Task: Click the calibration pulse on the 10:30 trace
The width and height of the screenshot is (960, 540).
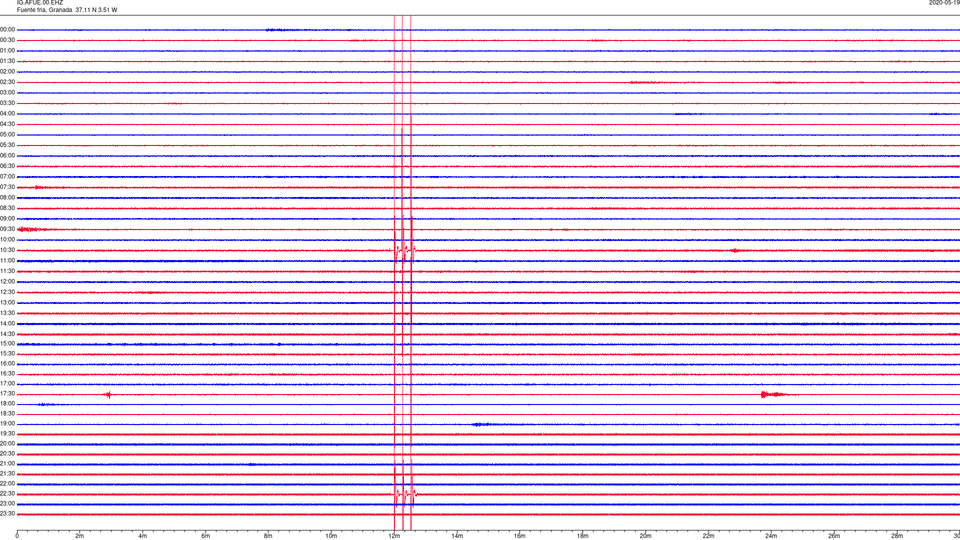Action: coord(404,250)
